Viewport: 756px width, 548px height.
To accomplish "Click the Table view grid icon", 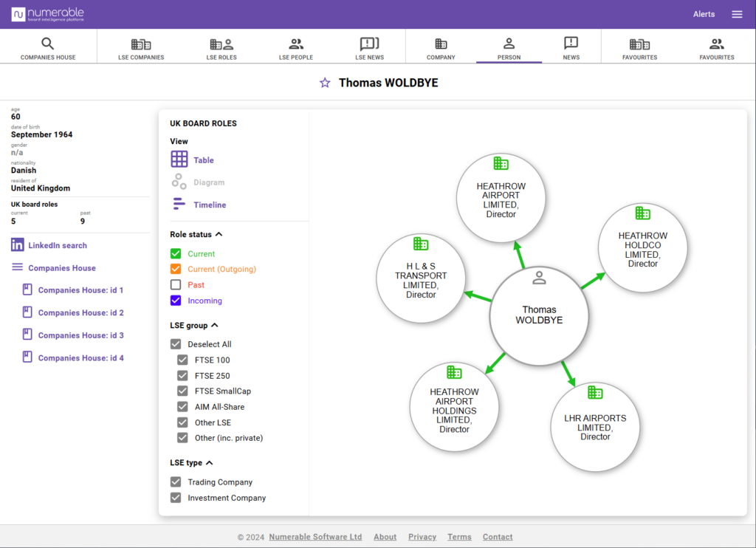I will pyautogui.click(x=179, y=160).
